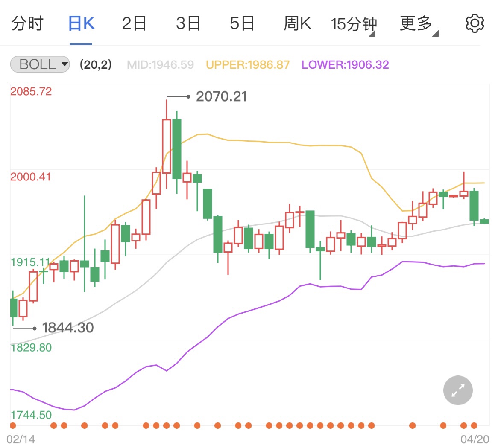Screen dimensions: 498x448
Task: Select the 周K weekly candlestick tab
Action: pyautogui.click(x=297, y=23)
